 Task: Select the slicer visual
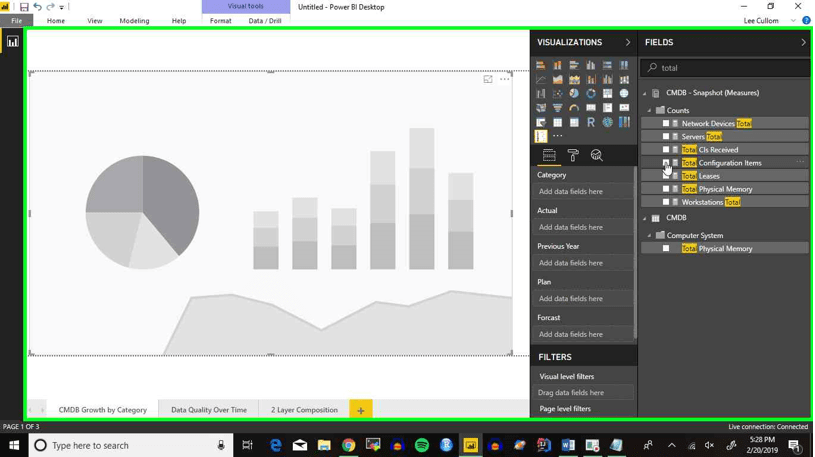541,123
